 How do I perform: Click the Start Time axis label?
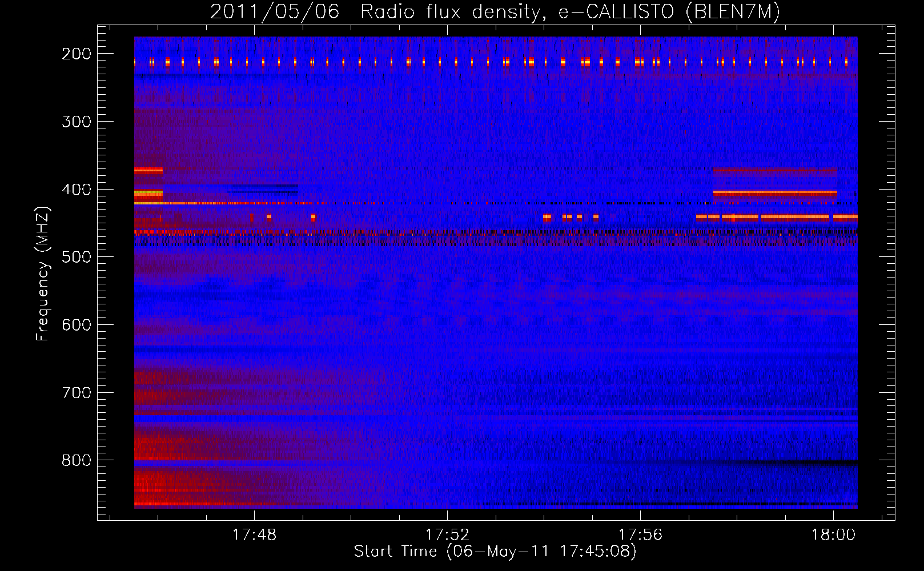pyautogui.click(x=495, y=552)
